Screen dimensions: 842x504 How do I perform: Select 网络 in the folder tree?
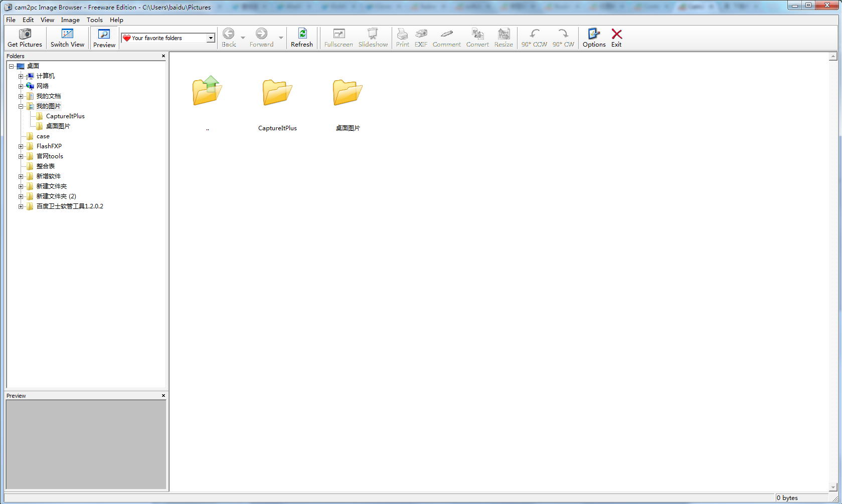pos(43,86)
